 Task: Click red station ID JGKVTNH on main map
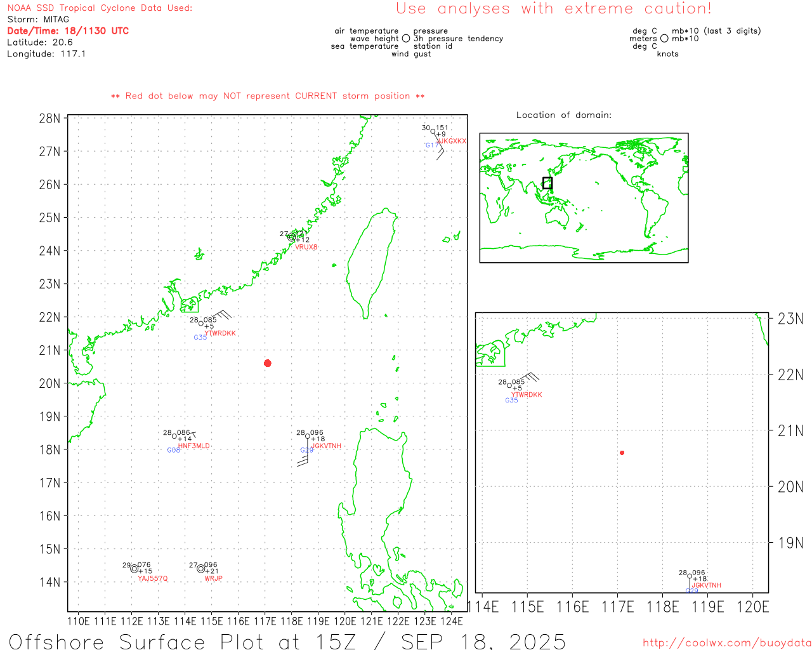pyautogui.click(x=326, y=446)
